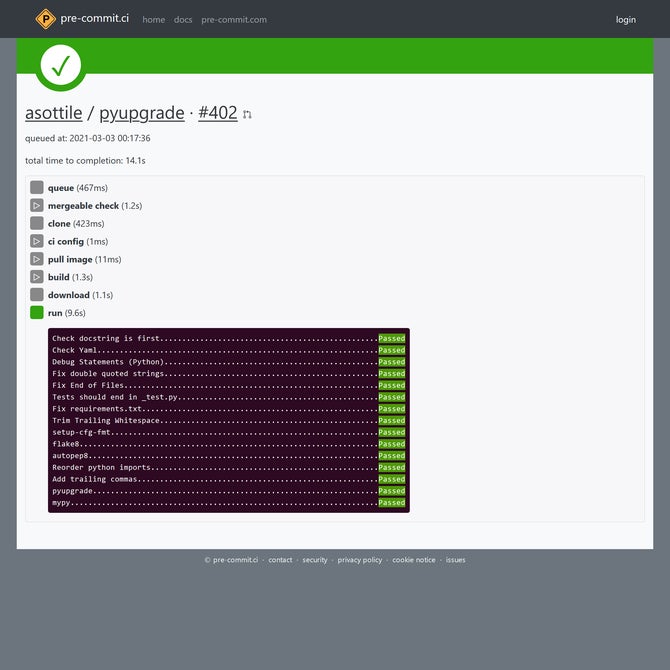Screen dimensions: 670x670
Task: Click the large green success checkmark icon
Action: pos(61,65)
